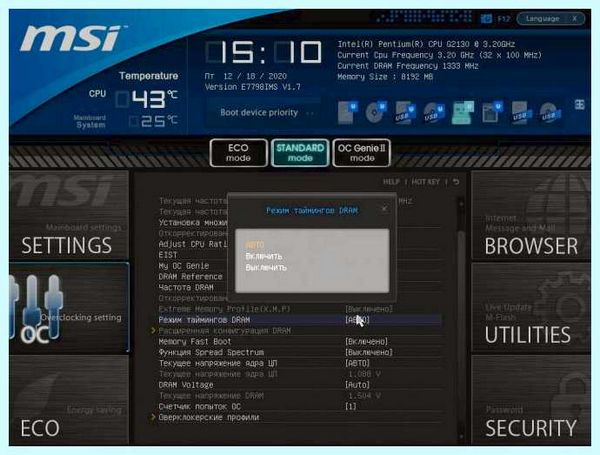Switch to OC Genie II mode tab
This screenshot has width=600, height=455.
point(362,153)
